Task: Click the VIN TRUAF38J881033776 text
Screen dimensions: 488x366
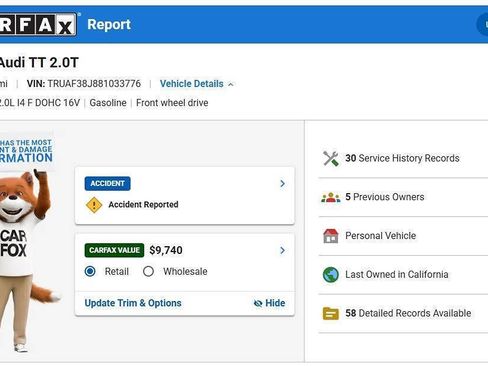Action: coord(84,84)
